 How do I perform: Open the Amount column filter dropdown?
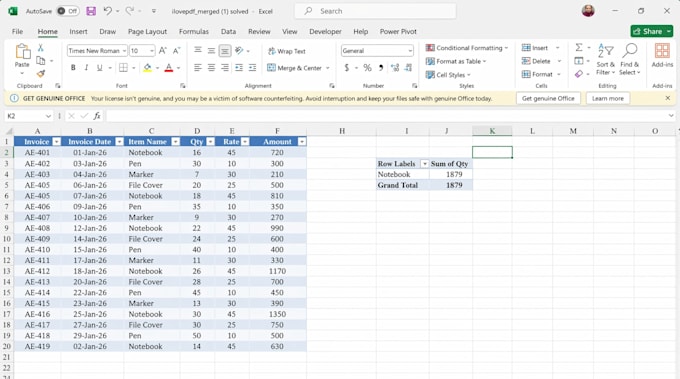click(302, 142)
